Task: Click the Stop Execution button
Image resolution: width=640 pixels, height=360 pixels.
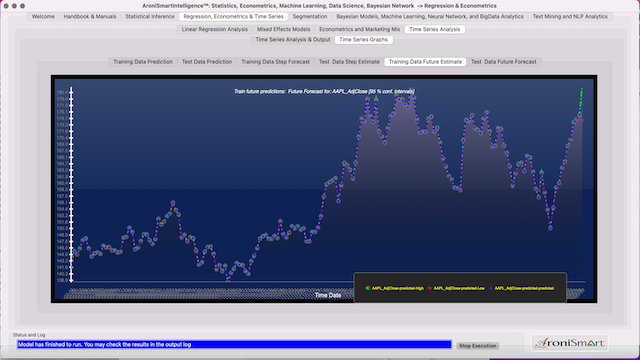Action: (478, 346)
